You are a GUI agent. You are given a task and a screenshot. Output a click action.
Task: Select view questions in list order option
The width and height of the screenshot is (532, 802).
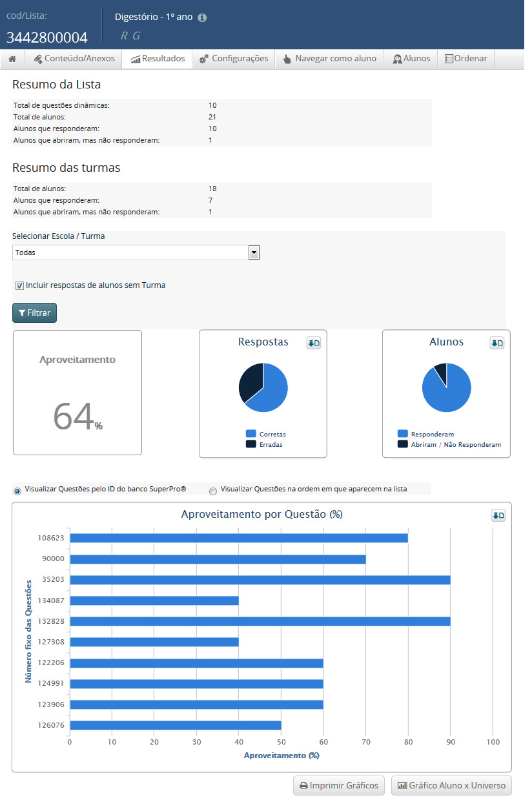coord(213,491)
